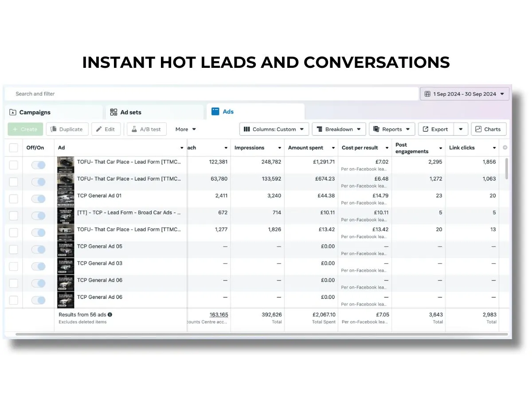Screen dimensions: 532x399
Task: Open the More options menu
Action: (185, 129)
